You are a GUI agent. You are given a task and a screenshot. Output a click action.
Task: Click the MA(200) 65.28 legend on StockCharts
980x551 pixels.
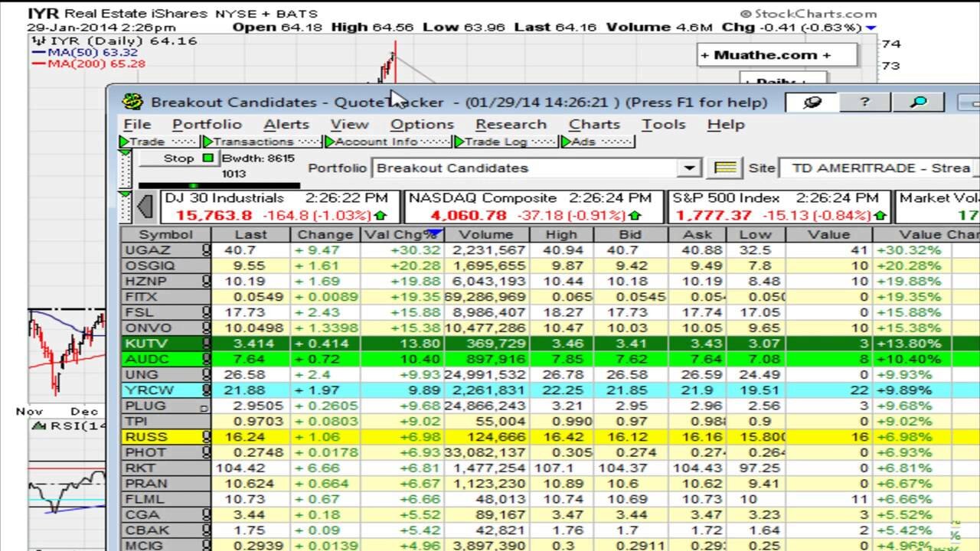pos(89,64)
